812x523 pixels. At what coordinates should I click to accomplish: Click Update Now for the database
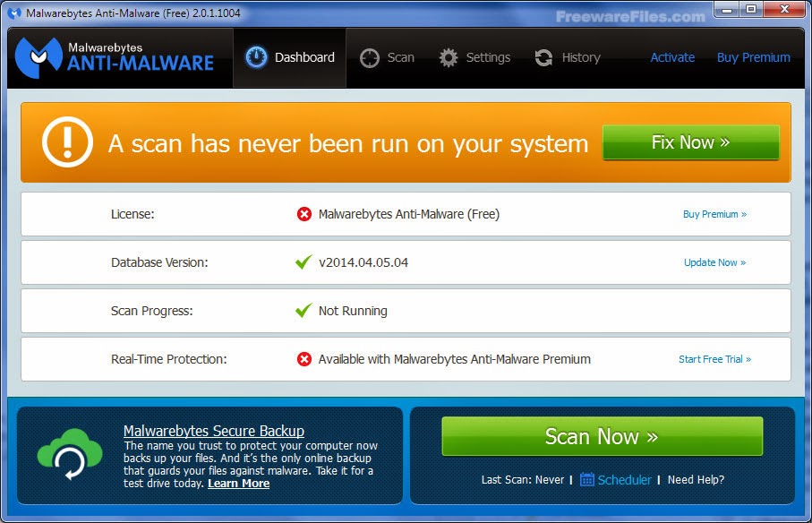(x=714, y=262)
